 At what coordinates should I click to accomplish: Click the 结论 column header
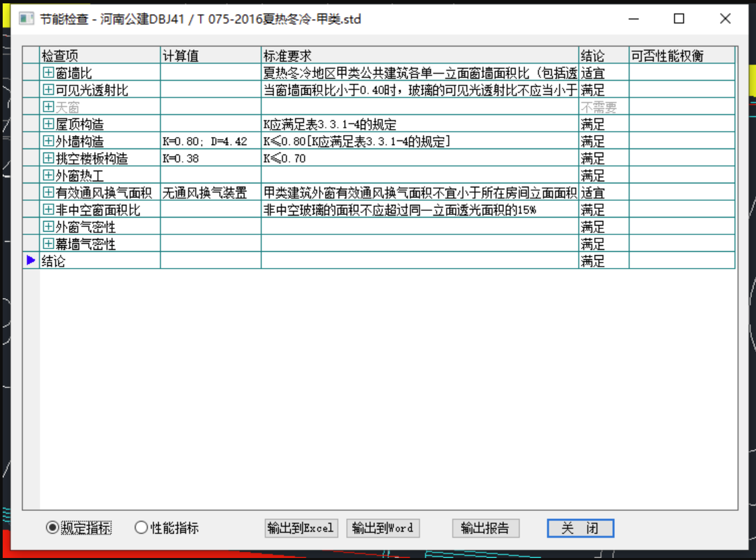[x=603, y=55]
